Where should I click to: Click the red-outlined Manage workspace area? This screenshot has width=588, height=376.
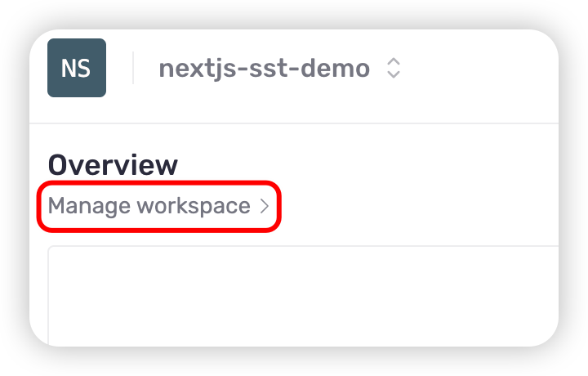coord(160,206)
